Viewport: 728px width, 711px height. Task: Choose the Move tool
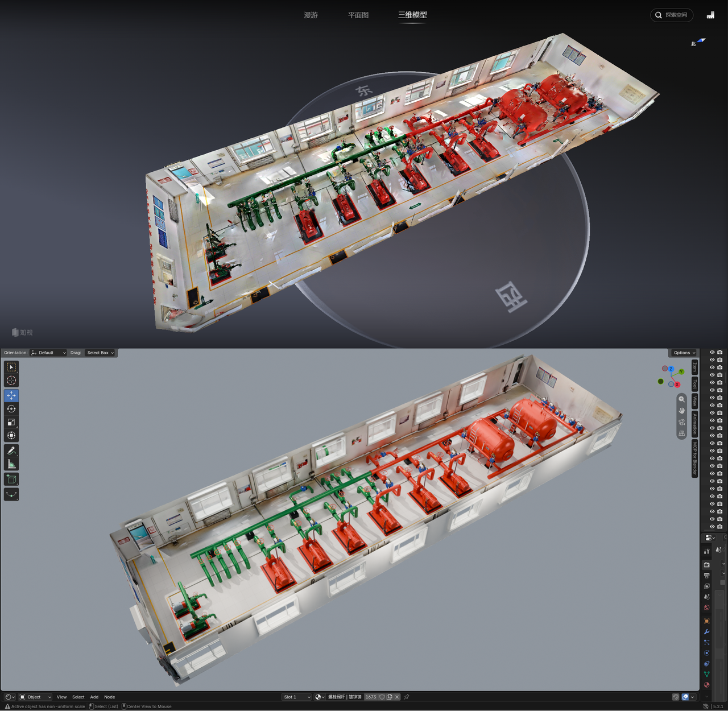[11, 395]
